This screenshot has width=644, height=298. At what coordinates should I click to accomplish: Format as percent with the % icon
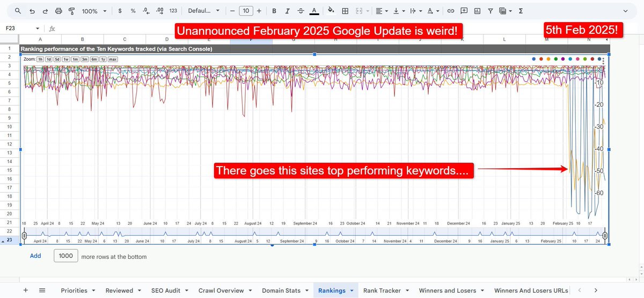(133, 11)
